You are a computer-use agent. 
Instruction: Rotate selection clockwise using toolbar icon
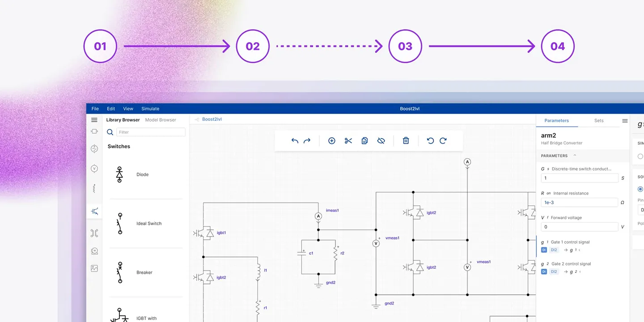[x=443, y=140]
